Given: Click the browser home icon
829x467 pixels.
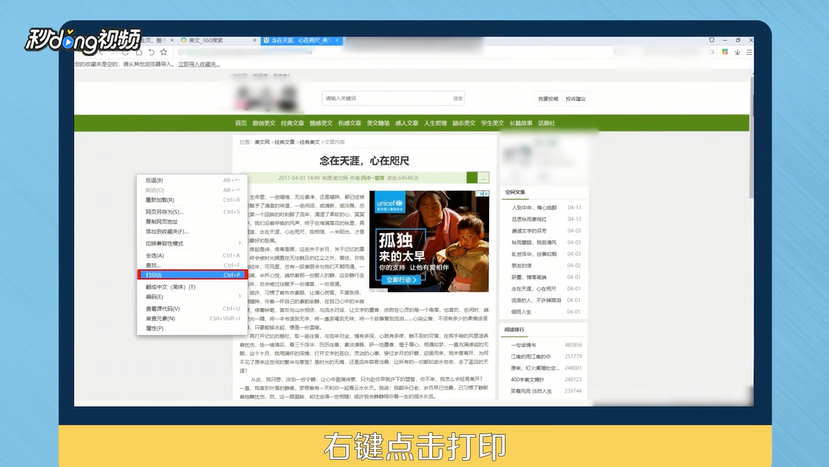Looking at the screenshot, I should click(x=139, y=52).
